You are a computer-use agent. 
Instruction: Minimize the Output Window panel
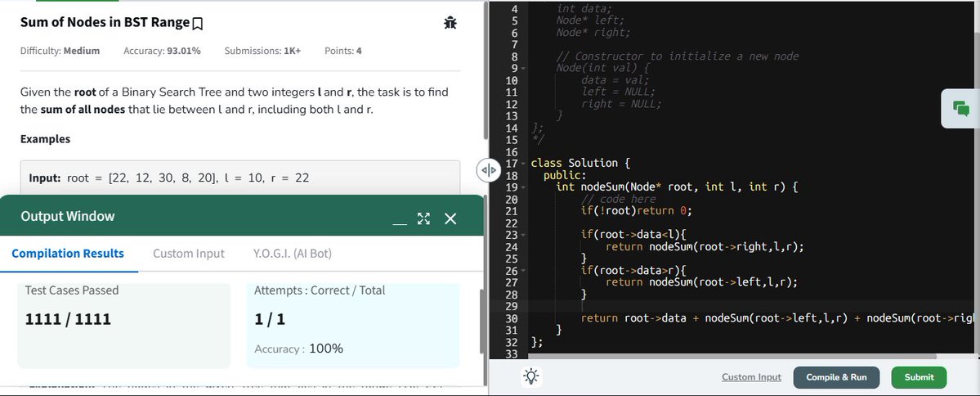(400, 222)
